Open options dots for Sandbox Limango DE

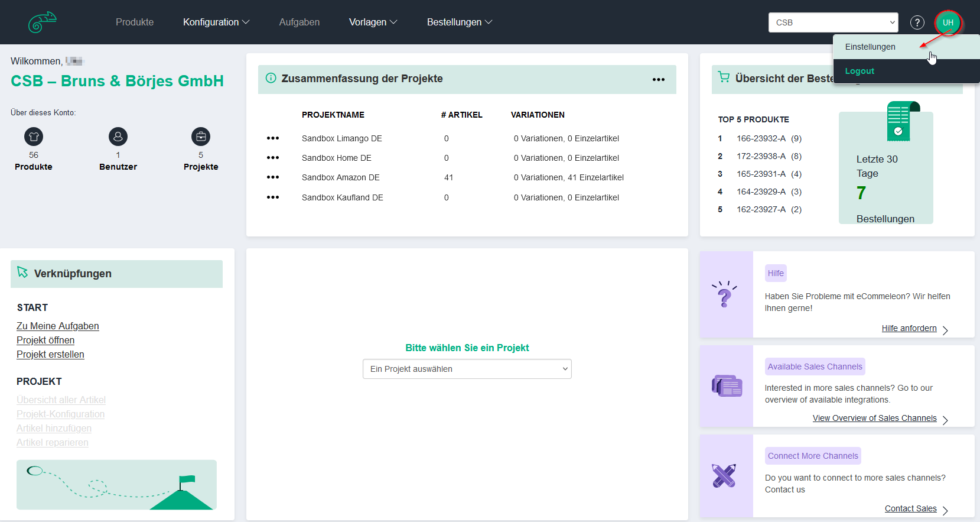pos(273,138)
